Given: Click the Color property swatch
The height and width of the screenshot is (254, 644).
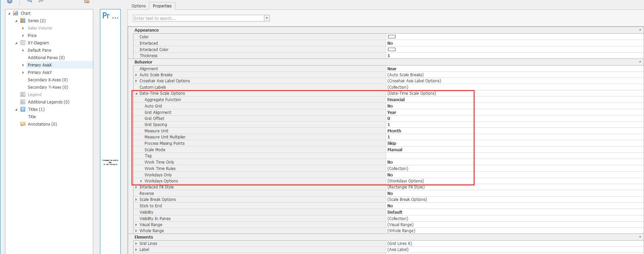Looking at the screenshot, I should (392, 37).
